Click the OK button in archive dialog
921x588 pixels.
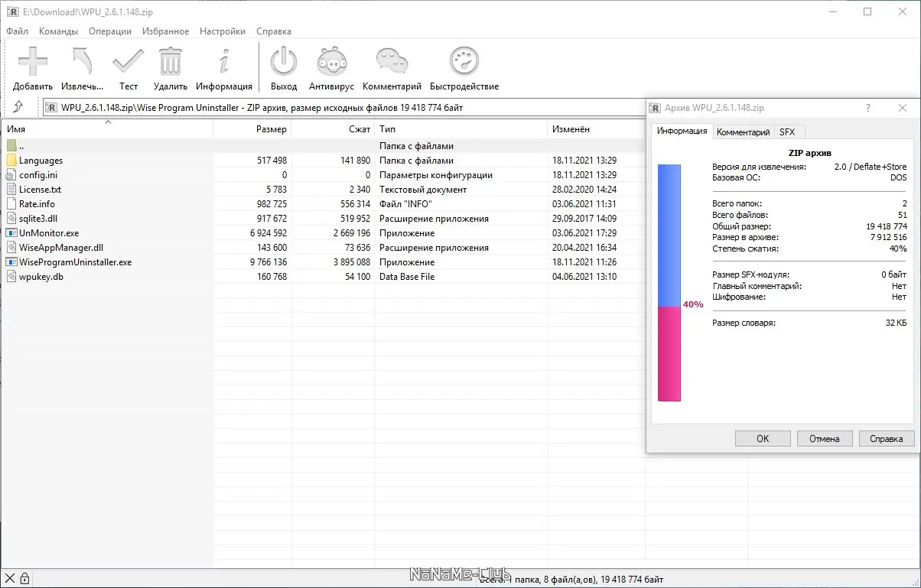click(763, 438)
